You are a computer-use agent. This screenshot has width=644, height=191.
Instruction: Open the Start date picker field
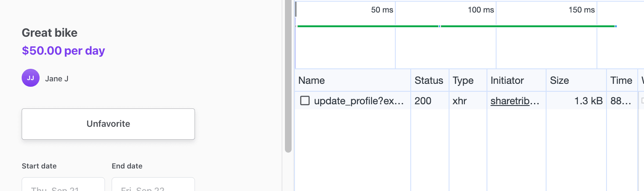tap(63, 185)
